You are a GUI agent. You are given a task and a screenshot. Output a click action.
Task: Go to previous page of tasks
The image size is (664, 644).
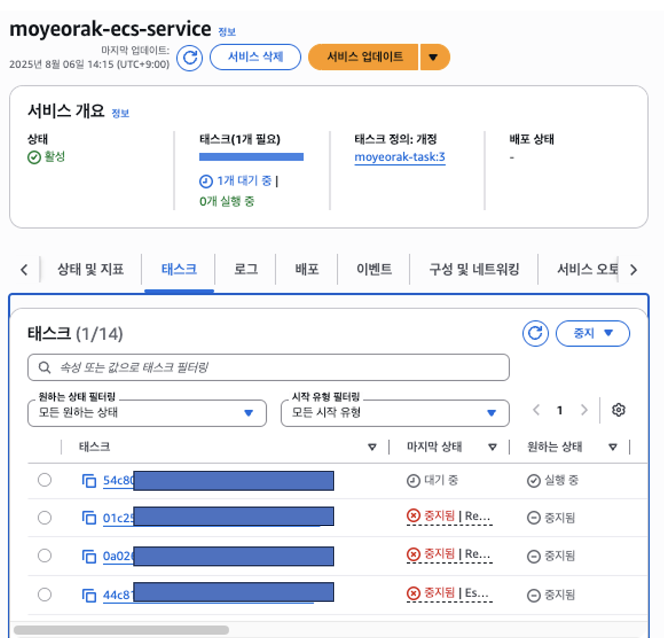pos(536,410)
